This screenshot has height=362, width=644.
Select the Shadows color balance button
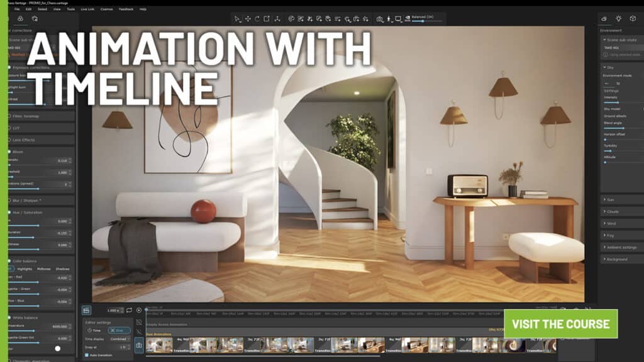tap(62, 269)
